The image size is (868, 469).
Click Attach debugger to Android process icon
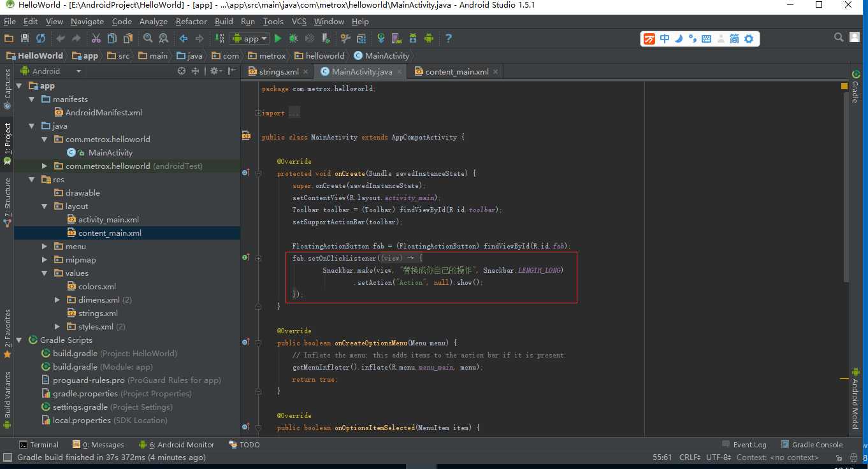point(326,39)
